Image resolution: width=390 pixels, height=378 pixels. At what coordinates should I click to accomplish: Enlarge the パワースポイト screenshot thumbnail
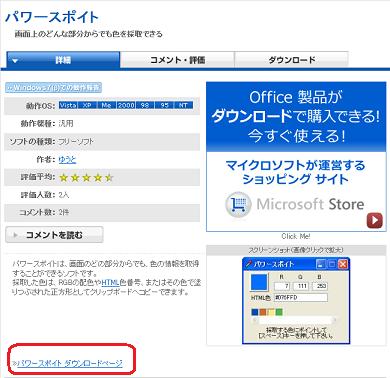tap(296, 301)
